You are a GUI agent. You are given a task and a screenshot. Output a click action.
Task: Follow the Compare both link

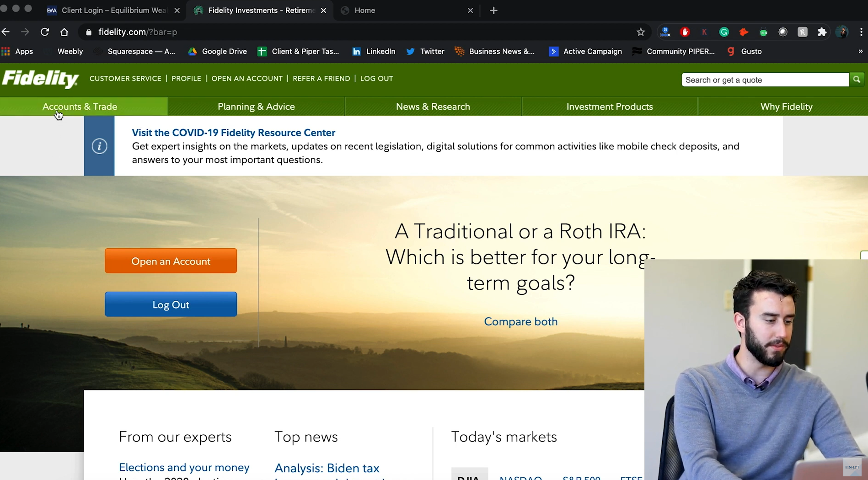520,321
